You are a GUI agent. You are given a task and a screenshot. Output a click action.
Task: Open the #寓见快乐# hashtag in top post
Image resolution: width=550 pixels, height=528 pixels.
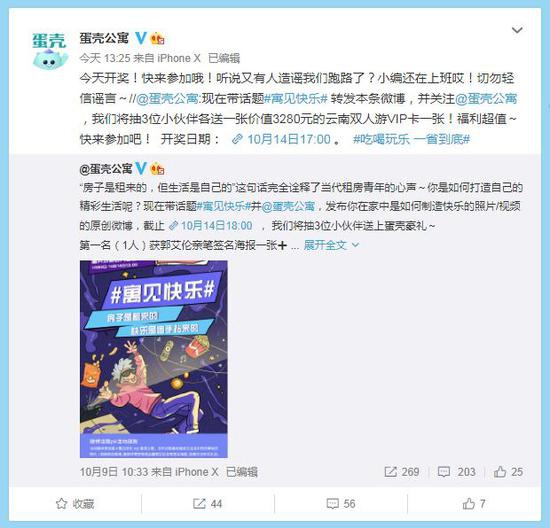(296, 99)
